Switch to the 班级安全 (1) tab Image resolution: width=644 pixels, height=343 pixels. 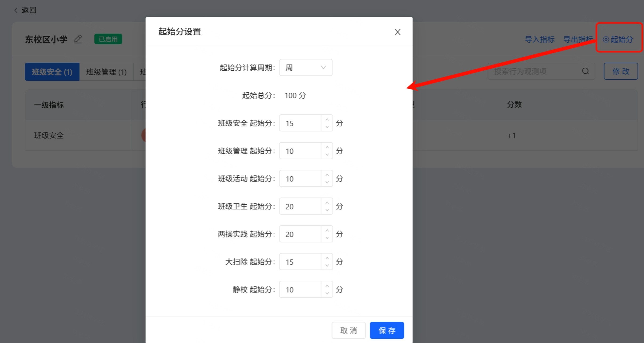pos(52,72)
